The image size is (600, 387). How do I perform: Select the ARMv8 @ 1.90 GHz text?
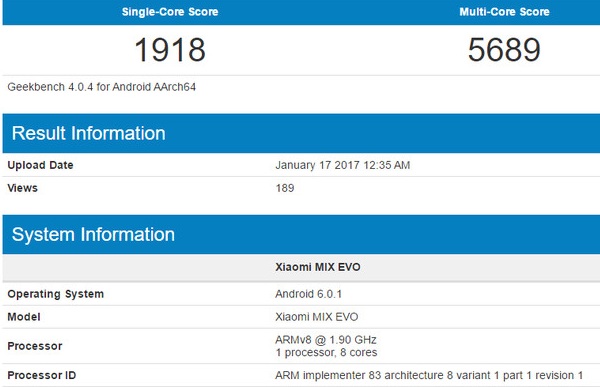326,340
